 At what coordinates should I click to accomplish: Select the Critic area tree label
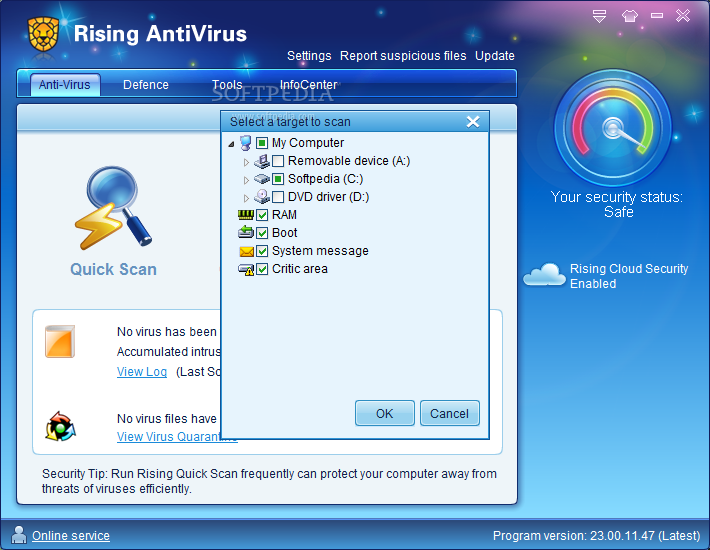(299, 269)
